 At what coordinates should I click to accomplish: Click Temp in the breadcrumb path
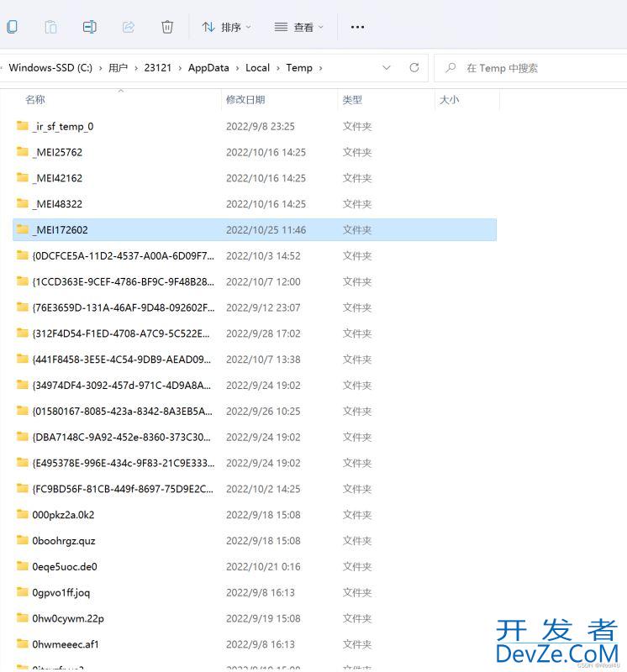click(299, 68)
